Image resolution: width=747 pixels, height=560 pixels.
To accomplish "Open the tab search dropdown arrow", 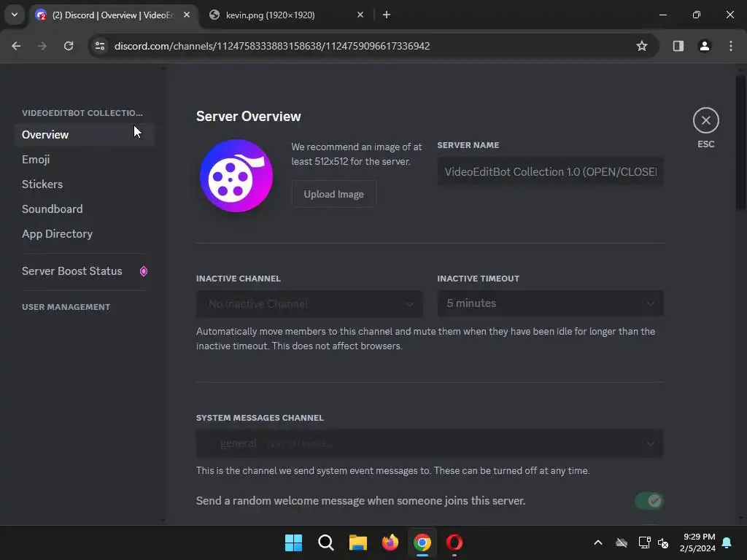I will pyautogui.click(x=15, y=15).
